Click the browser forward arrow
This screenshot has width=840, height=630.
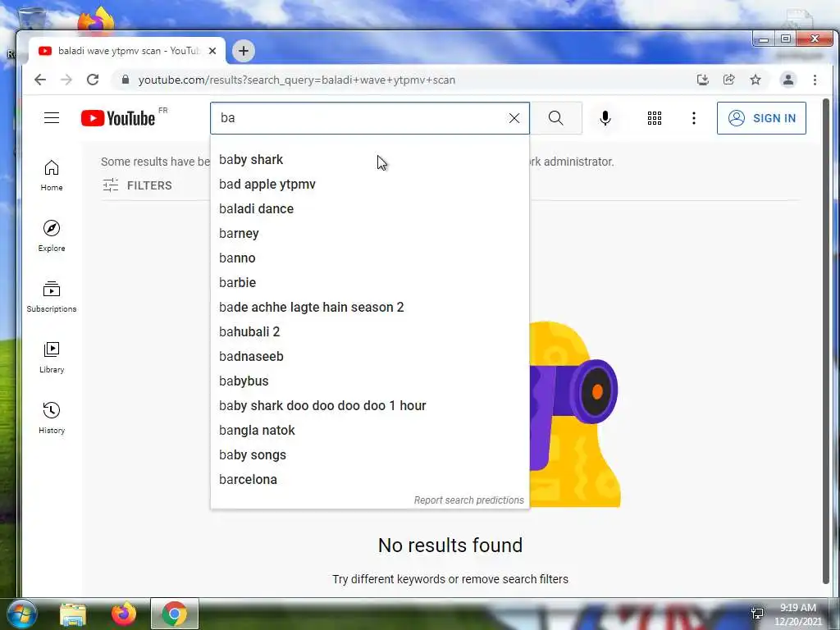(x=66, y=80)
